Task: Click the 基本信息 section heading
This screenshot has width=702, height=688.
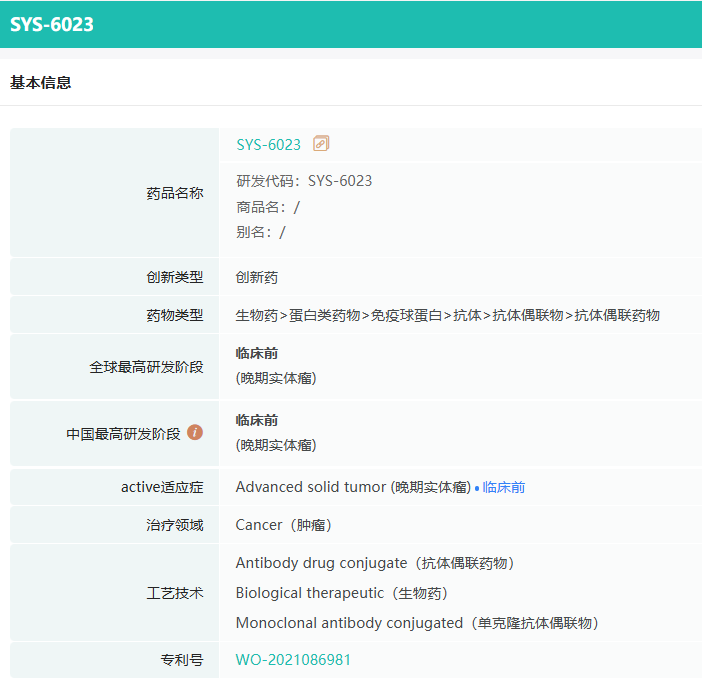Action: click(x=40, y=82)
